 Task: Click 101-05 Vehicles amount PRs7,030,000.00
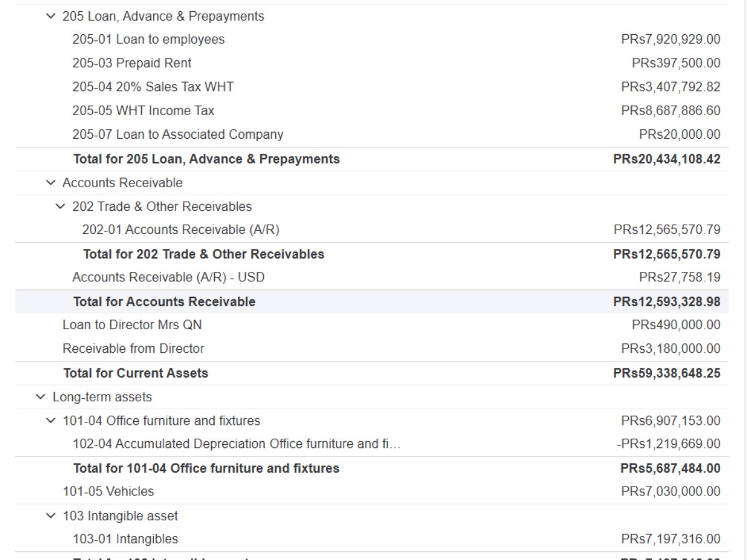click(x=670, y=492)
